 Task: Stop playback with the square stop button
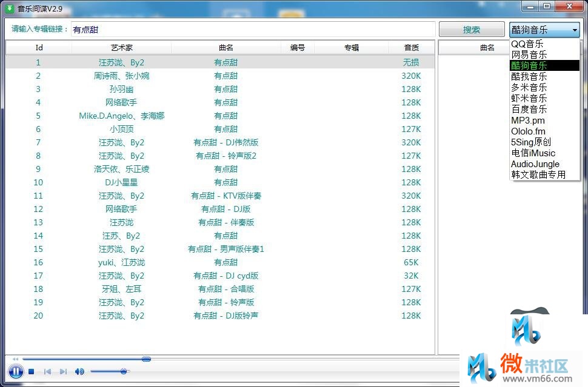click(x=32, y=372)
